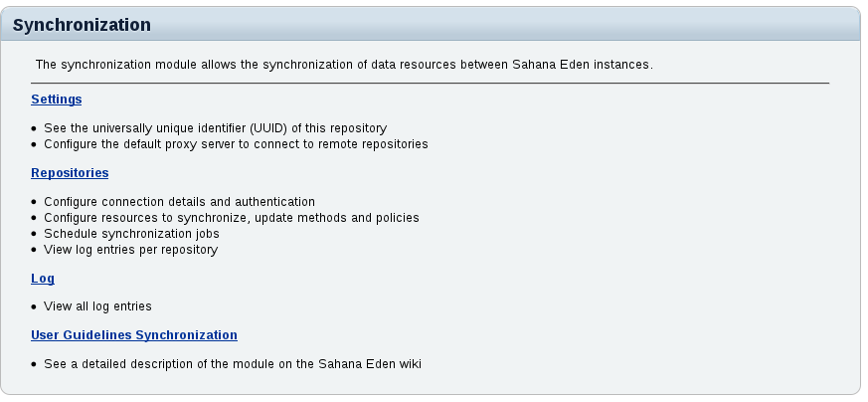This screenshot has height=402, width=868.
Task: Click the 'Configure the default proxy server' text
Action: point(236,144)
